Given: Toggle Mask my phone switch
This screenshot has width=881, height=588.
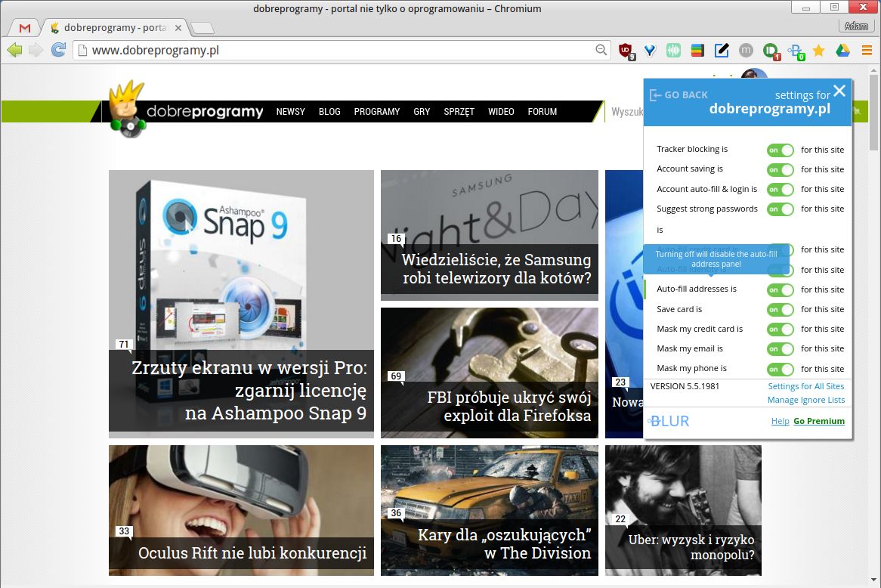Looking at the screenshot, I should click(781, 370).
